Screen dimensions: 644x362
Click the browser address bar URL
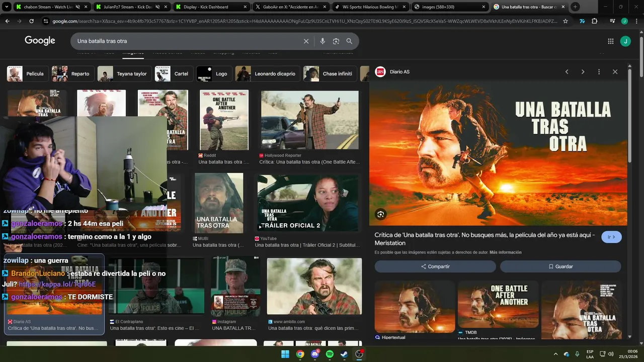pyautogui.click(x=304, y=21)
